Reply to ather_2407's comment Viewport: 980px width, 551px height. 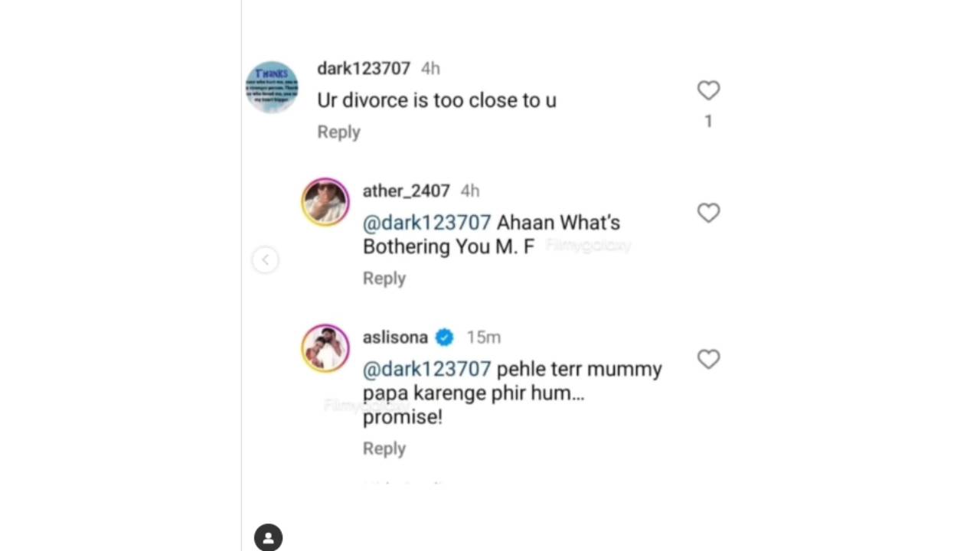384,279
